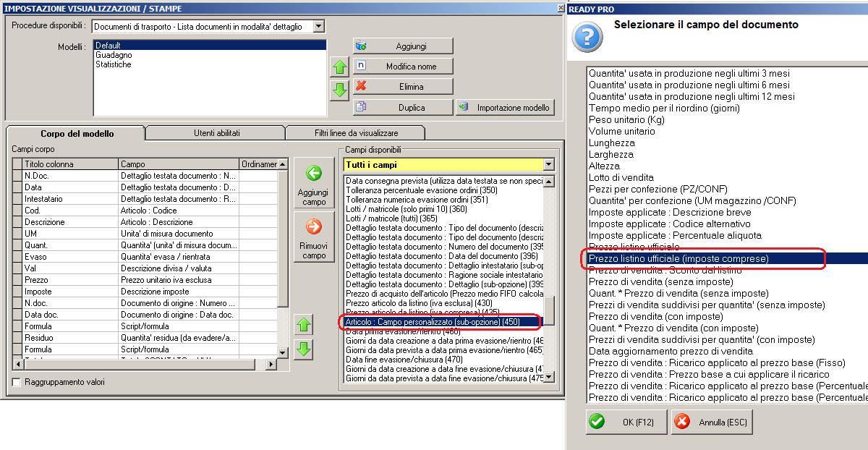Click the Campo column header

[x=179, y=164]
